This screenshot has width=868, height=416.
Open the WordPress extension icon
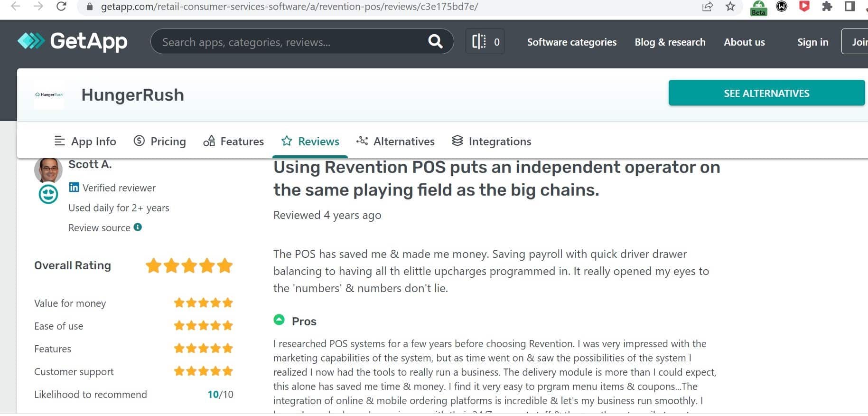(782, 6)
